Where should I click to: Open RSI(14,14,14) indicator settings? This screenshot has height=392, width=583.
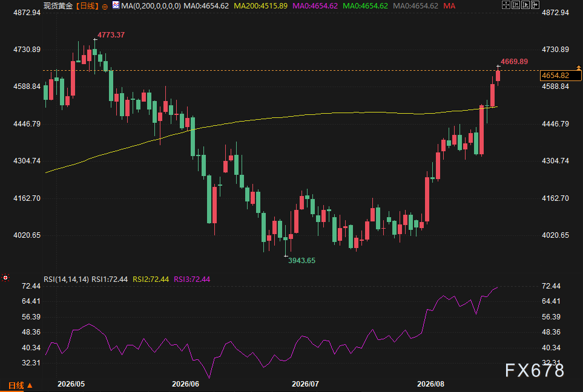[x=66, y=279]
